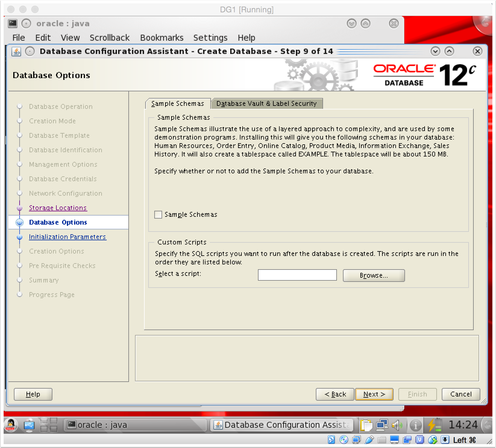
Task: Maximize the DBCA window using up-arrow icon
Action: [449, 51]
